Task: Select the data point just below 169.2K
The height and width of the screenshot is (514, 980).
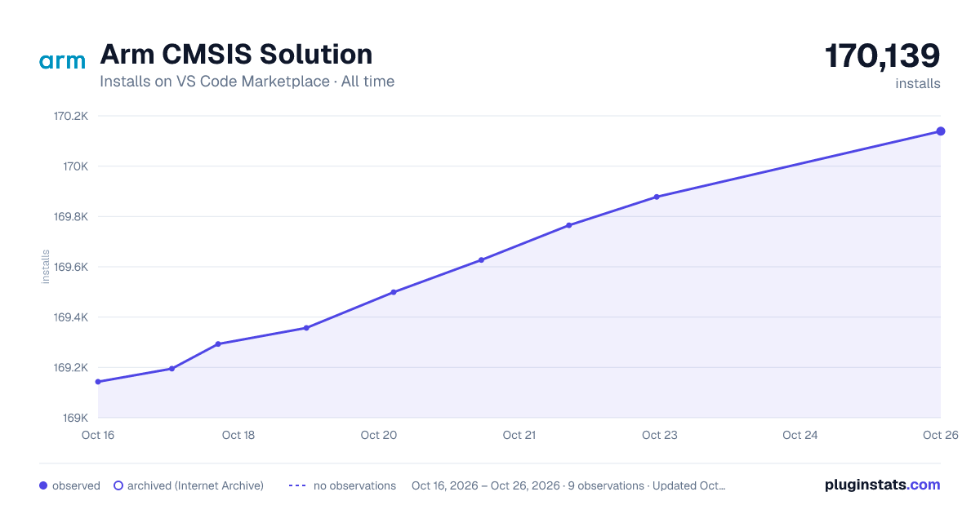Action: point(171,369)
